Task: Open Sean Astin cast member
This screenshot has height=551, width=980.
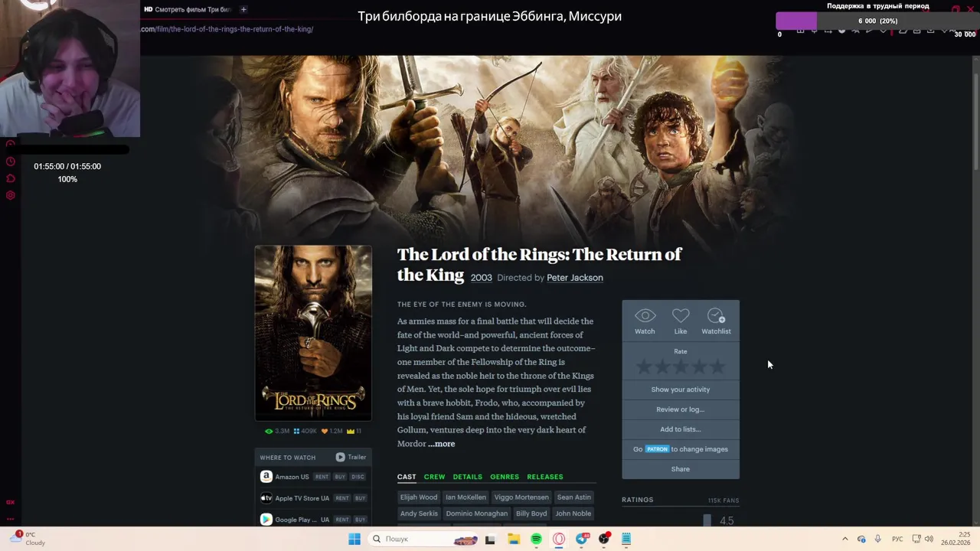Action: (574, 497)
